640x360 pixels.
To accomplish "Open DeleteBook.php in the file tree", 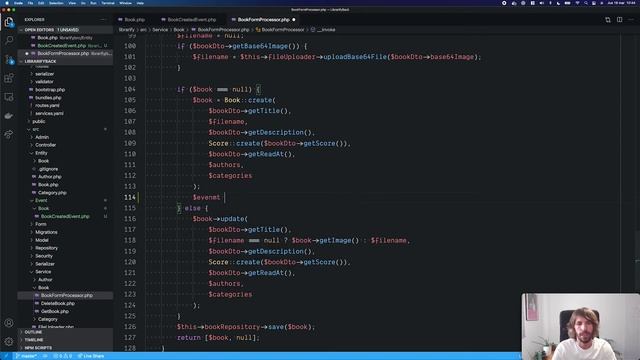I will point(58,304).
